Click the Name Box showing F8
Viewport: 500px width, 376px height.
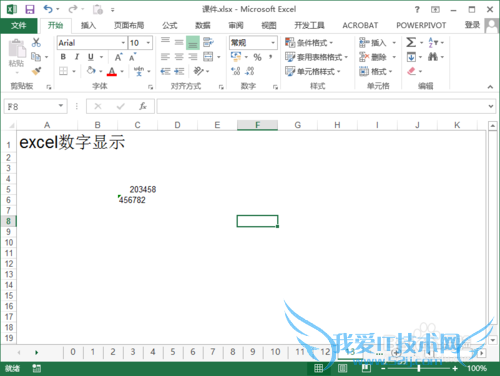35,107
